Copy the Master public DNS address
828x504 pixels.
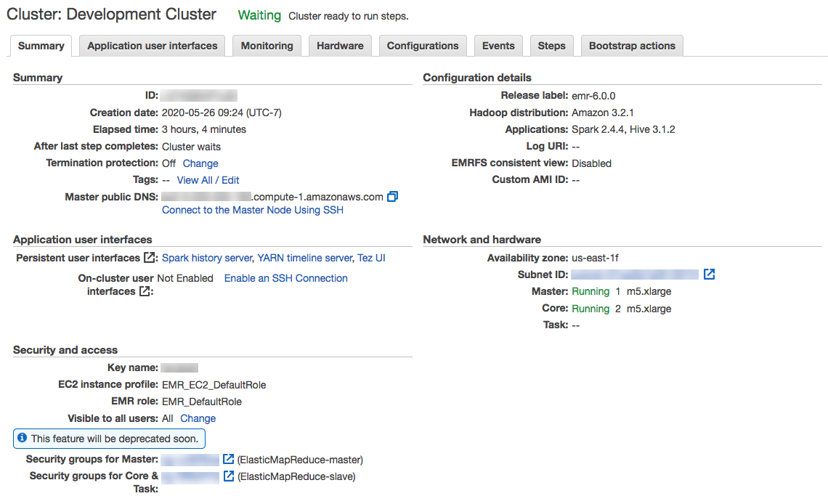(392, 196)
